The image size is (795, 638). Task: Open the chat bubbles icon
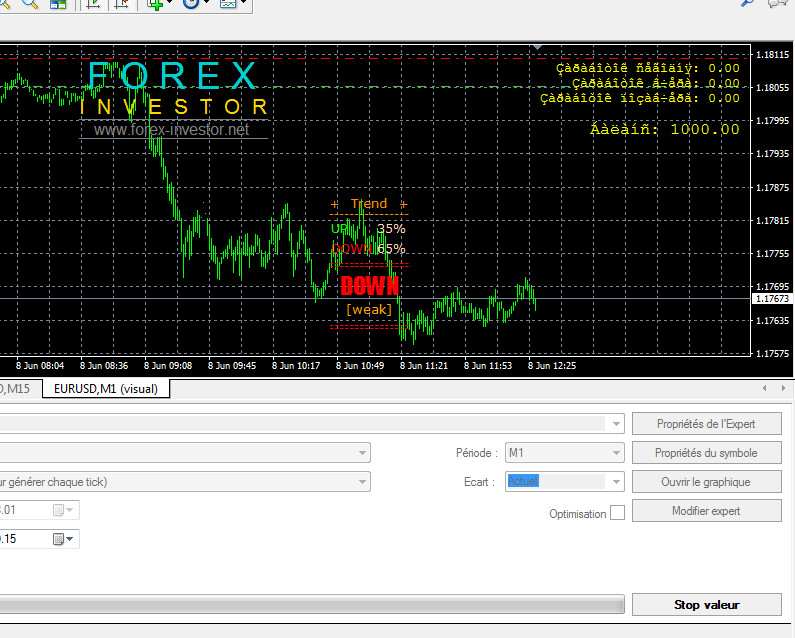click(776, 4)
